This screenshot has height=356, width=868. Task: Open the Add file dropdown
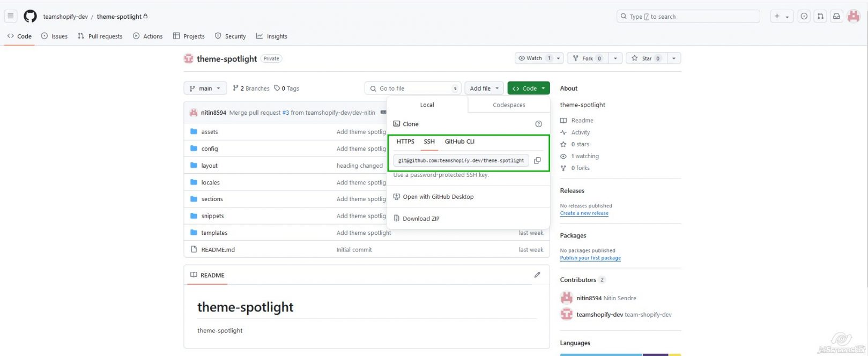(484, 88)
